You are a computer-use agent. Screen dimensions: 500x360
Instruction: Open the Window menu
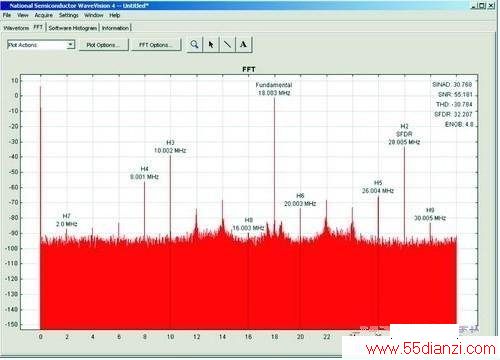94,15
